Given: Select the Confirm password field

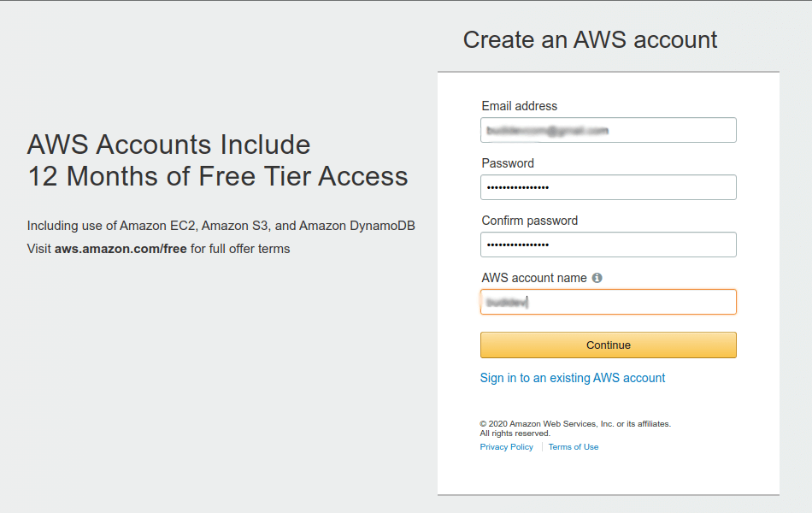Looking at the screenshot, I should click(608, 245).
